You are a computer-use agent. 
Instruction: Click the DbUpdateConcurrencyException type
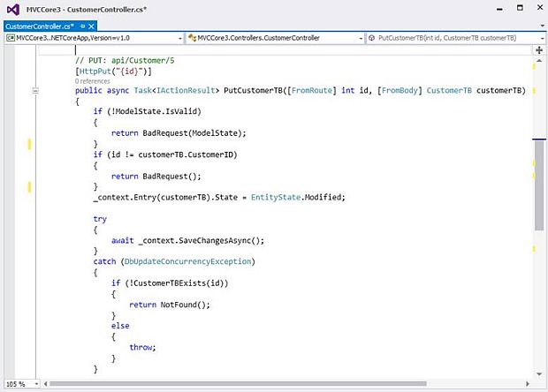tap(187, 261)
